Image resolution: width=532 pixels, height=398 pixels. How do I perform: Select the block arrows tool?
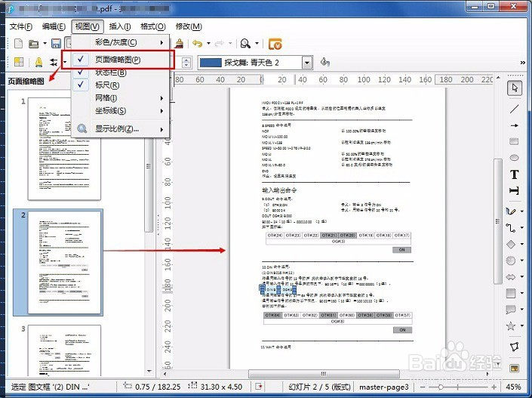pos(511,277)
